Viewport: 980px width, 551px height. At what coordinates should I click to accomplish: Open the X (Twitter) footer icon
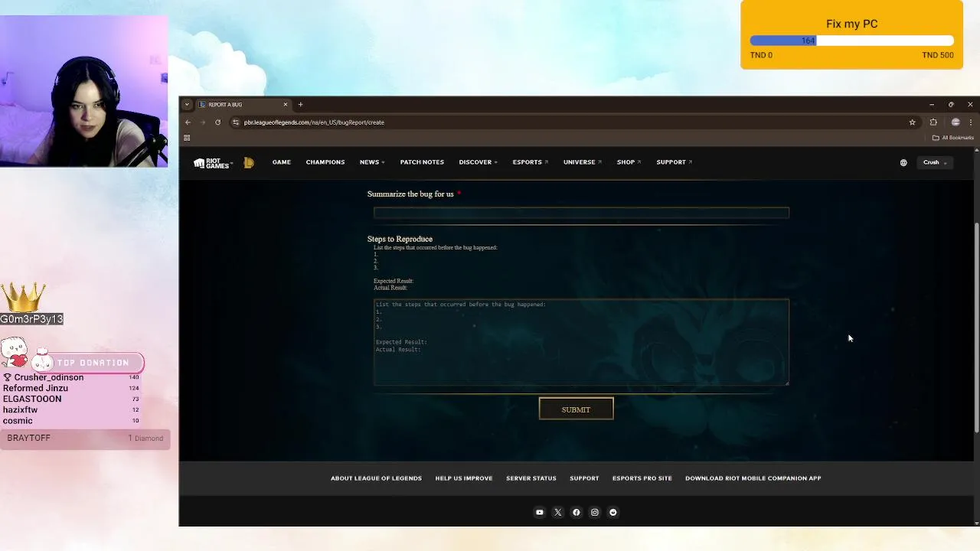point(558,513)
